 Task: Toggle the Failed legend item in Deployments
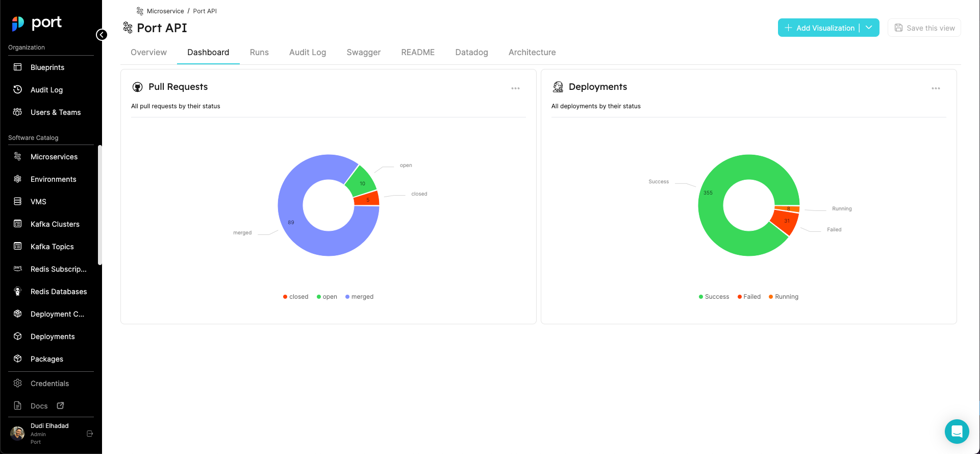(749, 297)
